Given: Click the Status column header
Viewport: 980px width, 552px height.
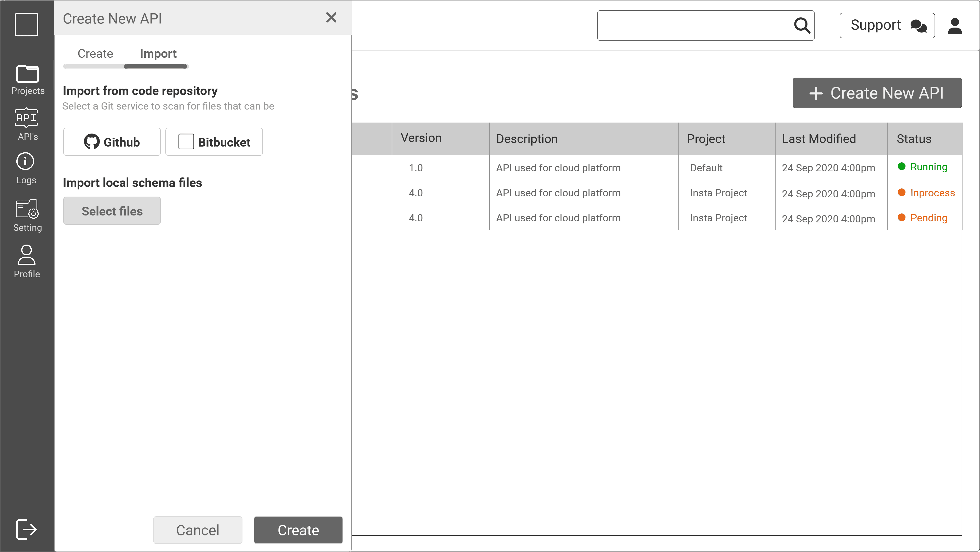Looking at the screenshot, I should [914, 139].
